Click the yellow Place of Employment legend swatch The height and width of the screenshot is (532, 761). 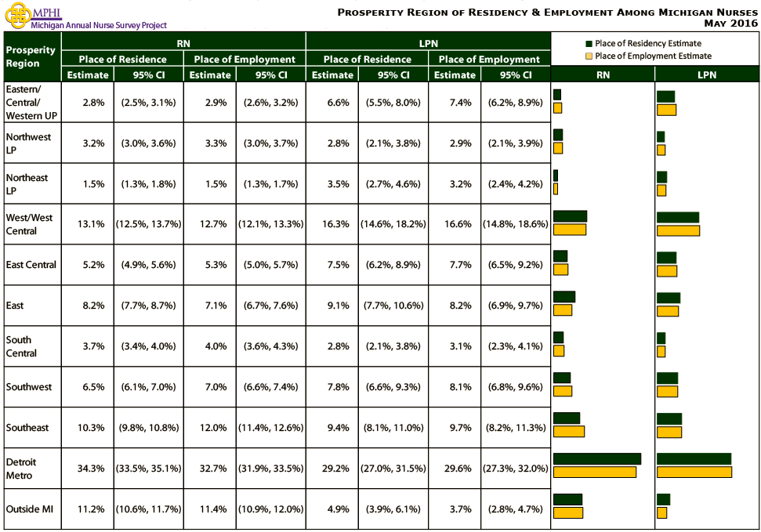tap(589, 56)
